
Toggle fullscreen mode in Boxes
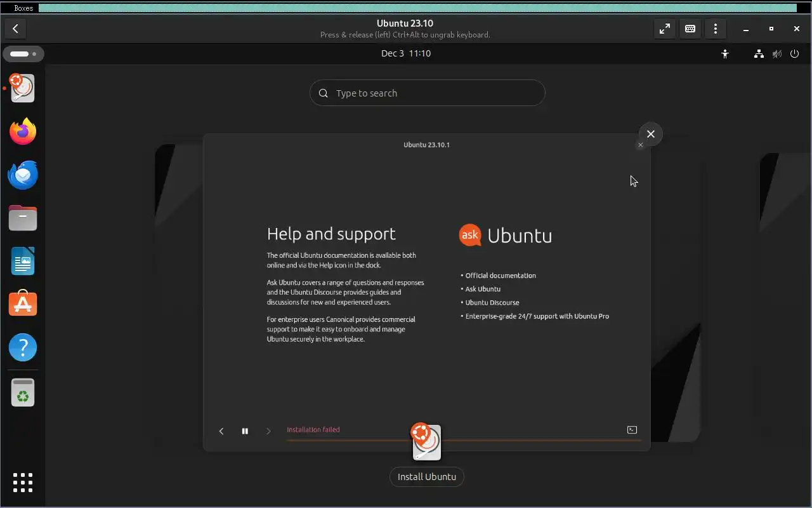(664, 29)
